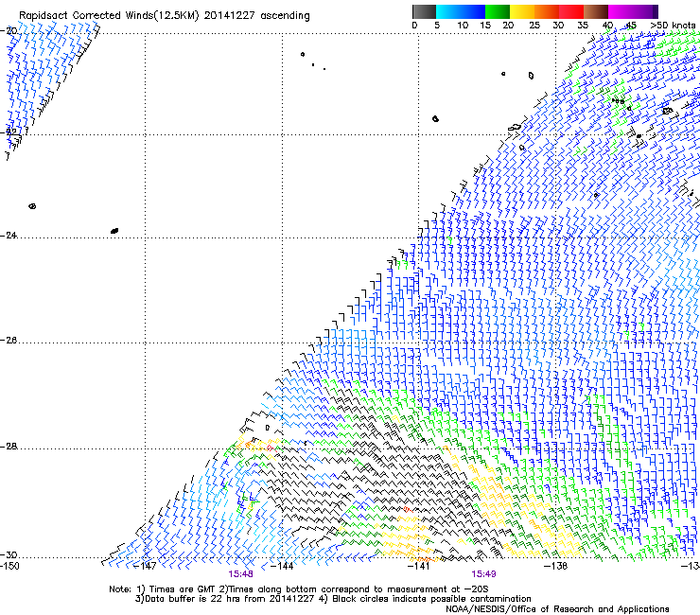The width and height of the screenshot is (700, 615).
Task: Click the date '20141227' in the title
Action: [x=230, y=16]
